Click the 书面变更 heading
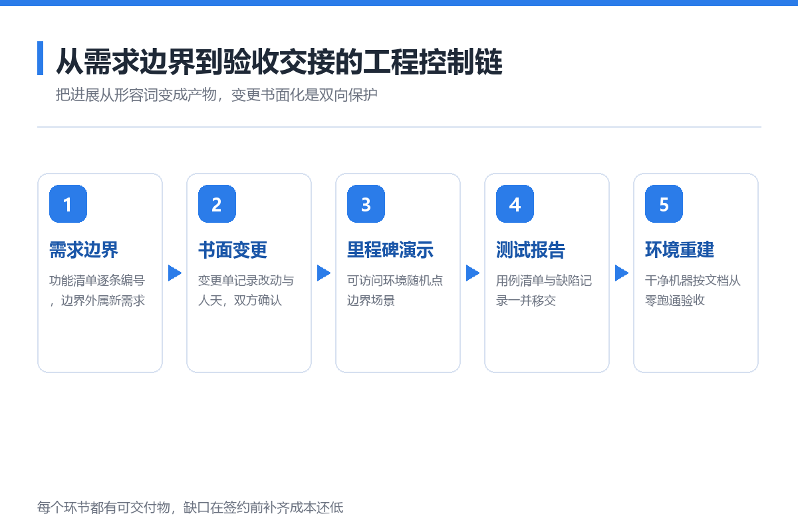This screenshot has height=532, width=798. point(233,250)
